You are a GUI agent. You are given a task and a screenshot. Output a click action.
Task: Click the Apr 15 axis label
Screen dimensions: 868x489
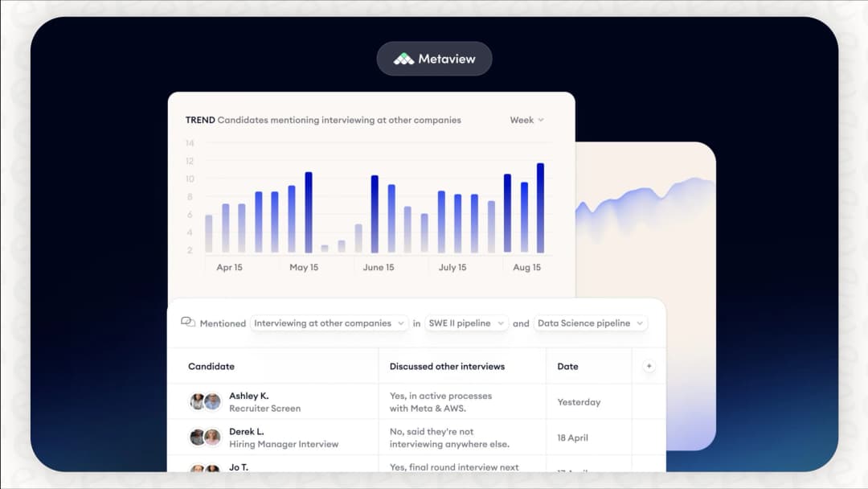229,267
